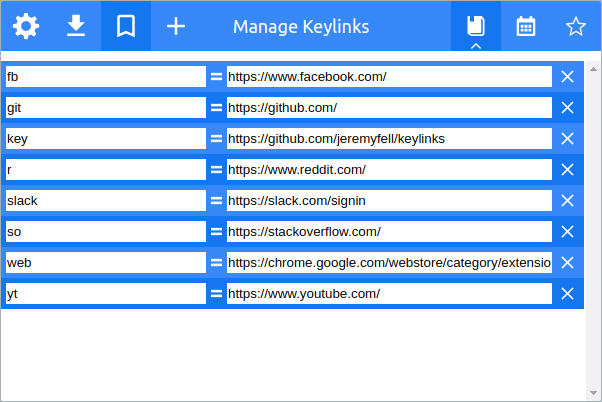
Task: Click the equals icon in fb row
Action: [216, 77]
